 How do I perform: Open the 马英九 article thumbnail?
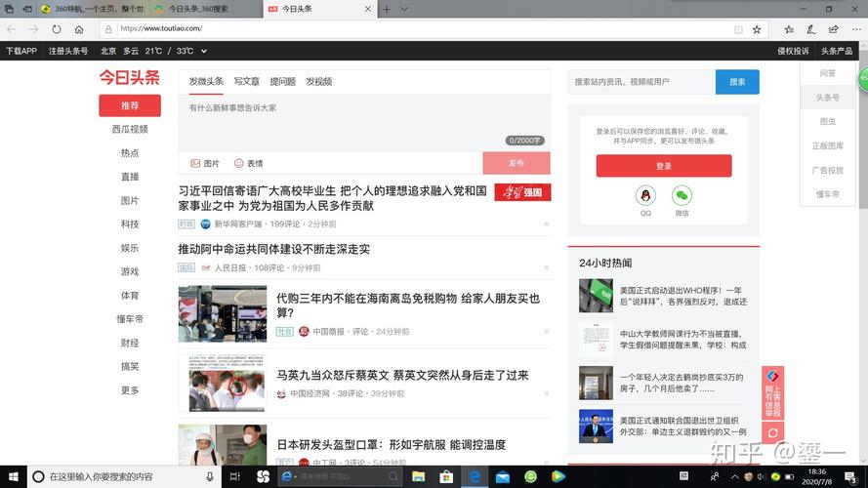[223, 384]
